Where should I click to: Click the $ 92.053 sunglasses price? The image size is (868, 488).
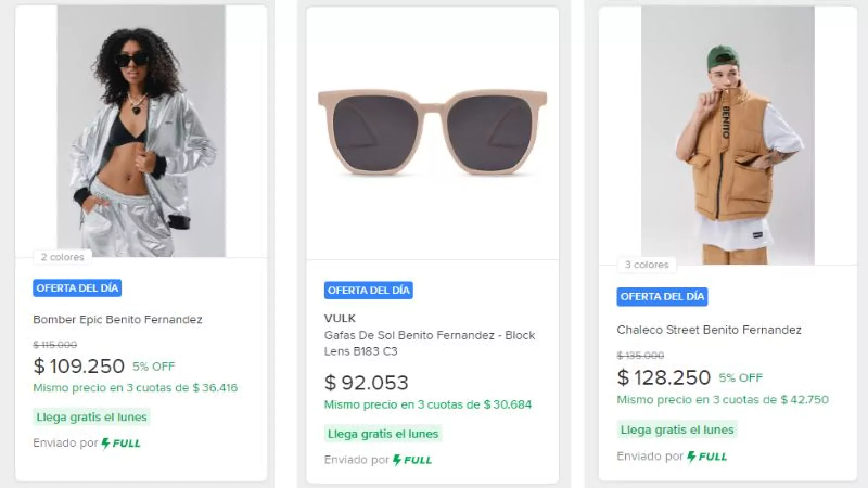coord(366,383)
